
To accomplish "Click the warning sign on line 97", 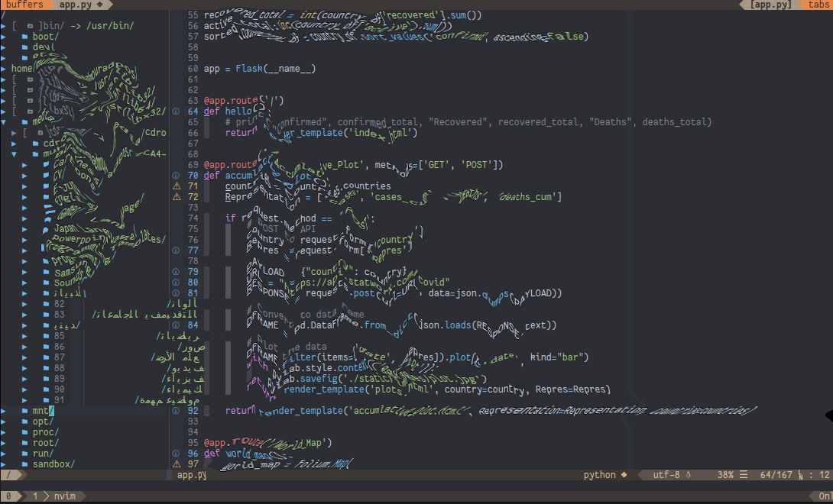I will (x=177, y=464).
